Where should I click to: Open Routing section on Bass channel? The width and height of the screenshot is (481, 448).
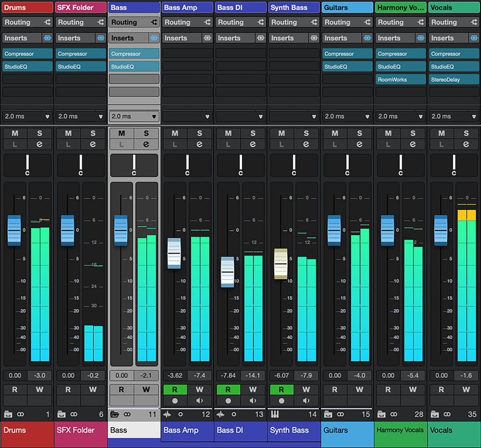134,22
